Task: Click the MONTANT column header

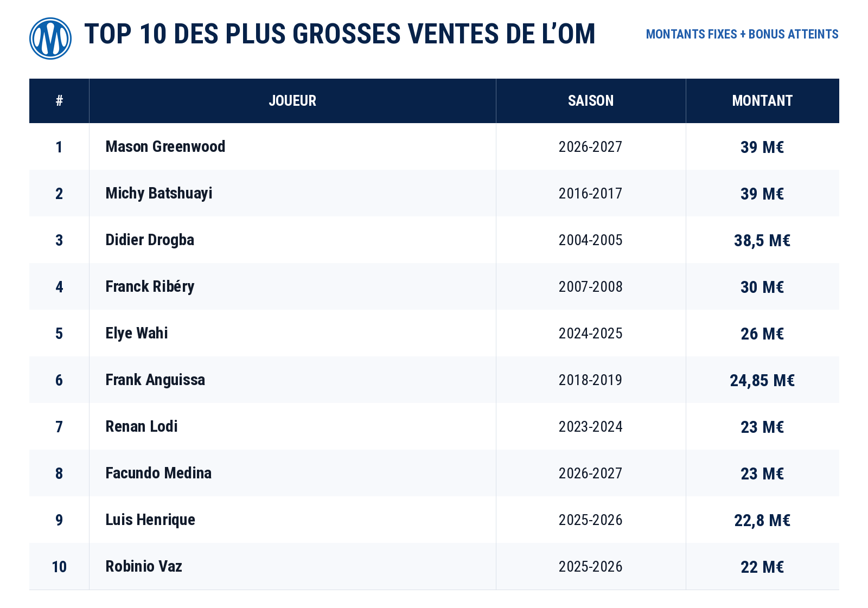Action: tap(762, 101)
